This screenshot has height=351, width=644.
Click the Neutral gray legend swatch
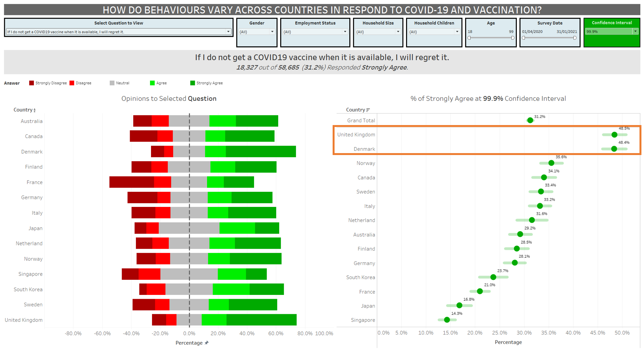112,83
